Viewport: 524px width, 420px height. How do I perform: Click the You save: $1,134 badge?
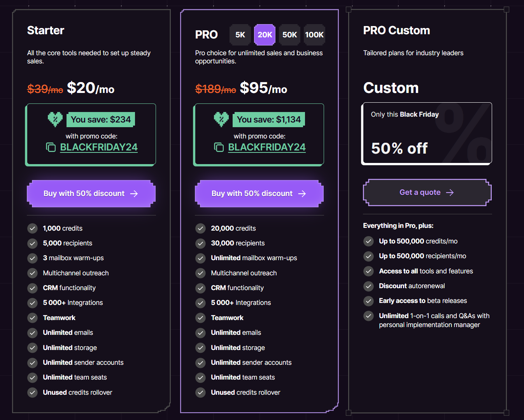pos(269,119)
